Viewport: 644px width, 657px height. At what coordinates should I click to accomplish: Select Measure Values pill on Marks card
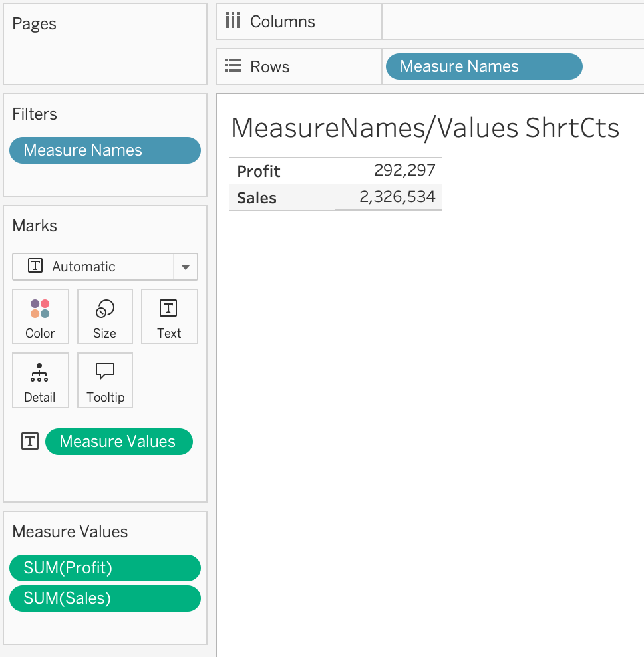coord(118,441)
